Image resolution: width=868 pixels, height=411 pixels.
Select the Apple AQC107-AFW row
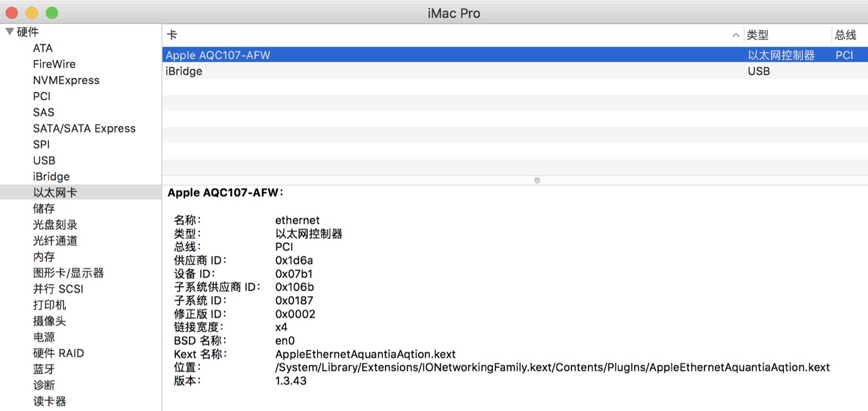tap(515, 55)
